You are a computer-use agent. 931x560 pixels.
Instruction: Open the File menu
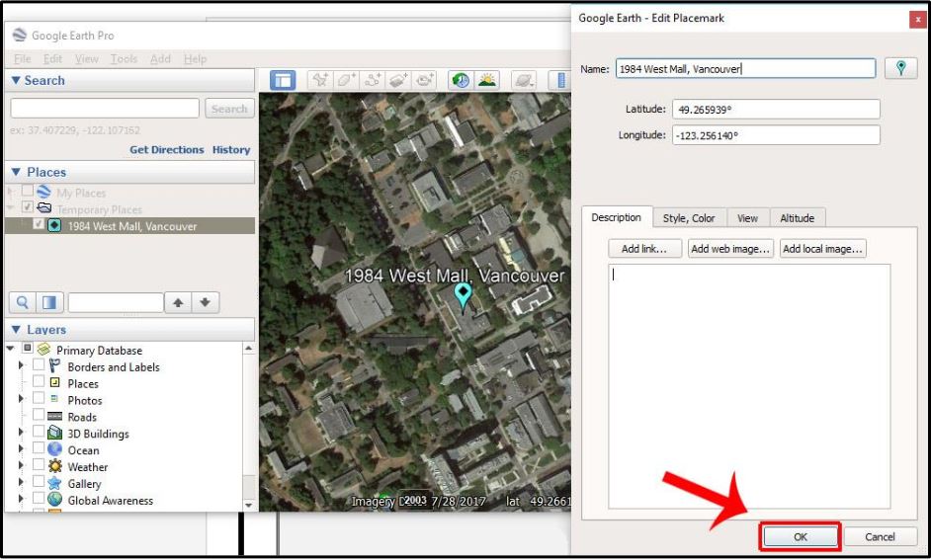[x=23, y=58]
